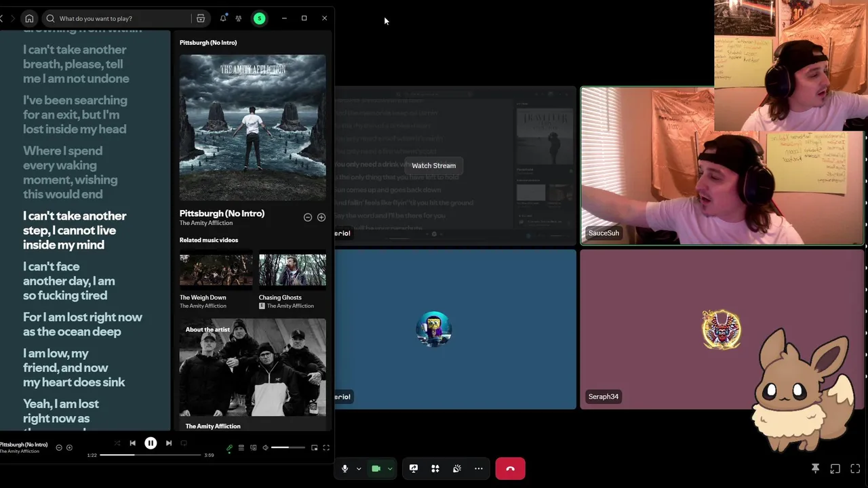Open soundboard in the call
Viewport: 868px width, 488px height.
point(457,468)
